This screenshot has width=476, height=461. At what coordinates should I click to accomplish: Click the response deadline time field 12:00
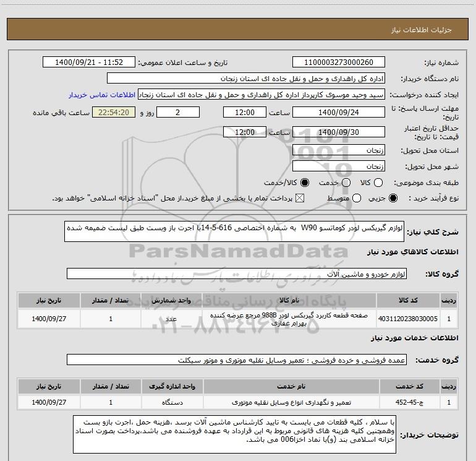pos(245,112)
